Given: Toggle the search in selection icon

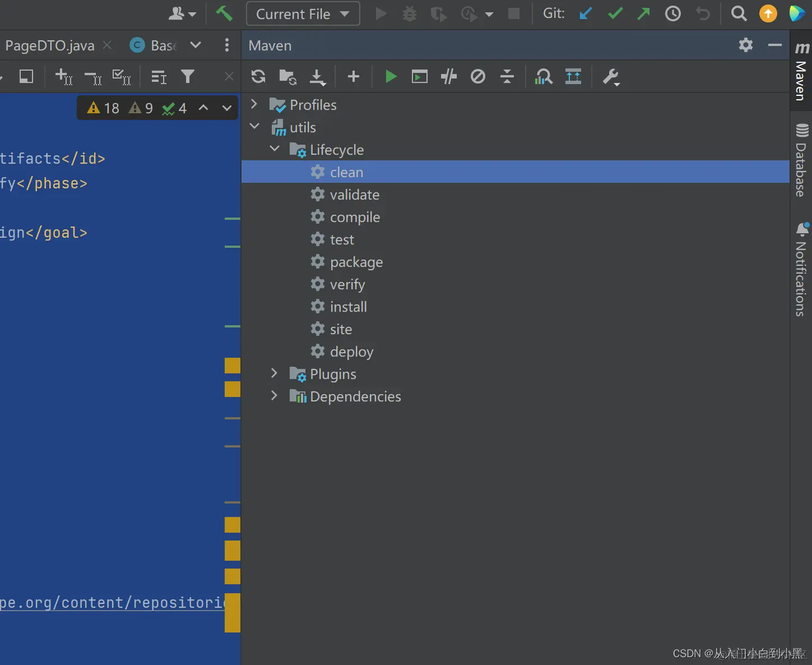Looking at the screenshot, I should [159, 77].
